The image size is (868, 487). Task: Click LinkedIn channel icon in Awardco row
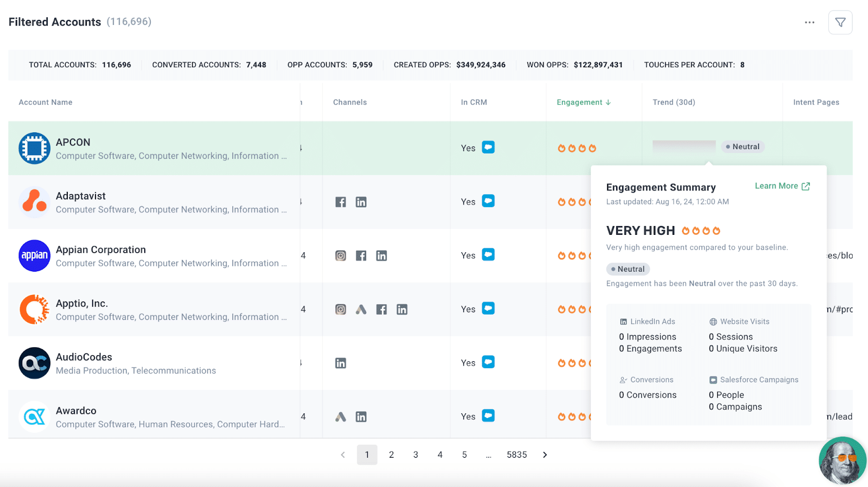point(361,417)
